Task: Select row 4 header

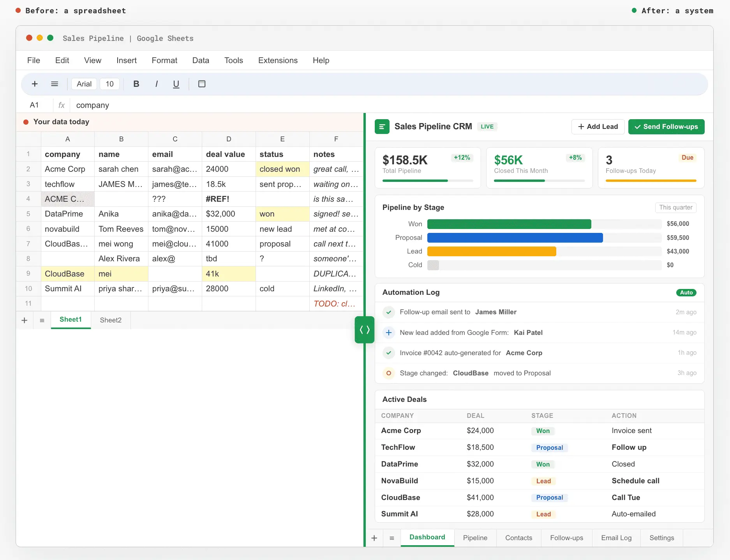Action: 28,199
